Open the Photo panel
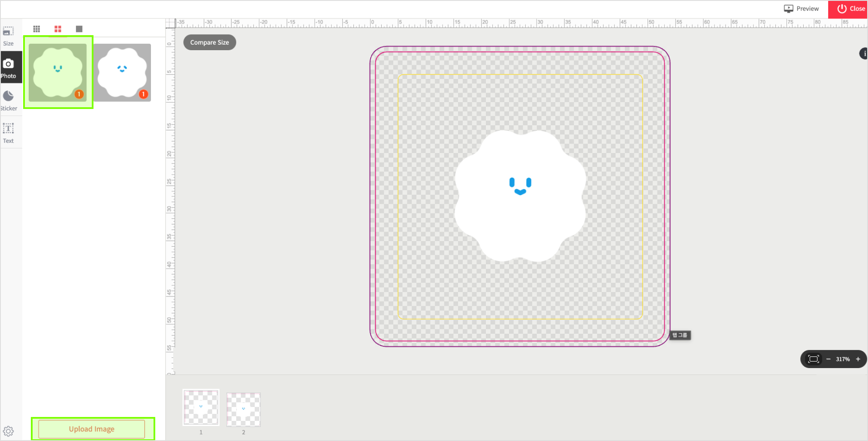This screenshot has width=868, height=441. [x=9, y=68]
